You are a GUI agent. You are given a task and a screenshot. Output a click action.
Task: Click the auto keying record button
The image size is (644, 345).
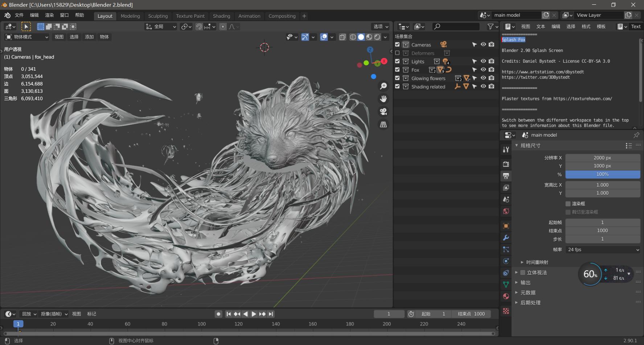click(218, 314)
